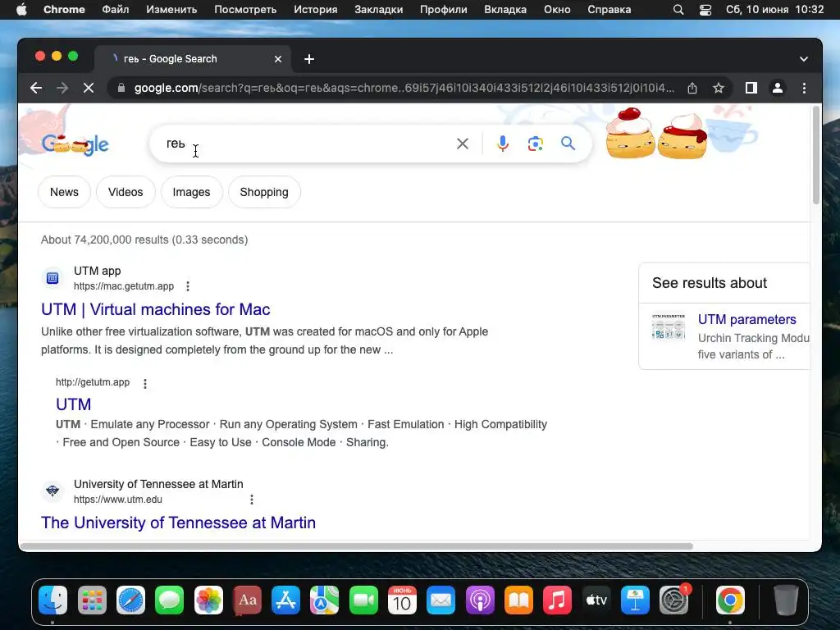Open The University of Tennessee at Martin

point(178,523)
